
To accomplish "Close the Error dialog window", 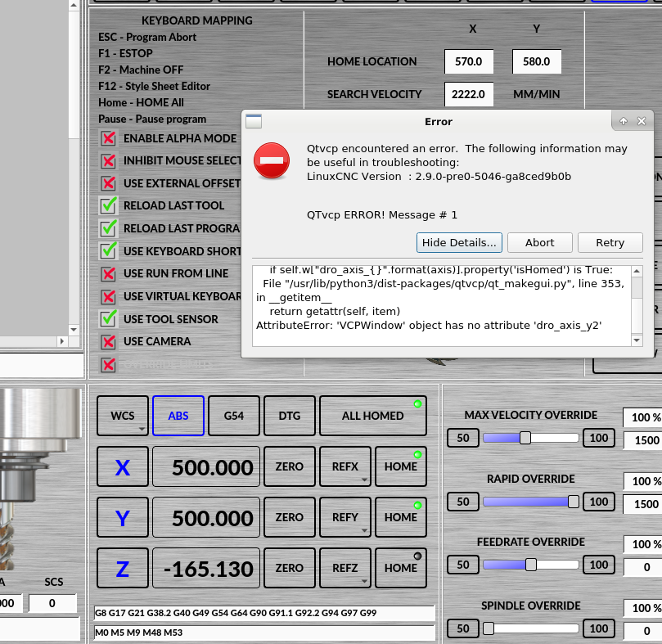I will pos(642,121).
